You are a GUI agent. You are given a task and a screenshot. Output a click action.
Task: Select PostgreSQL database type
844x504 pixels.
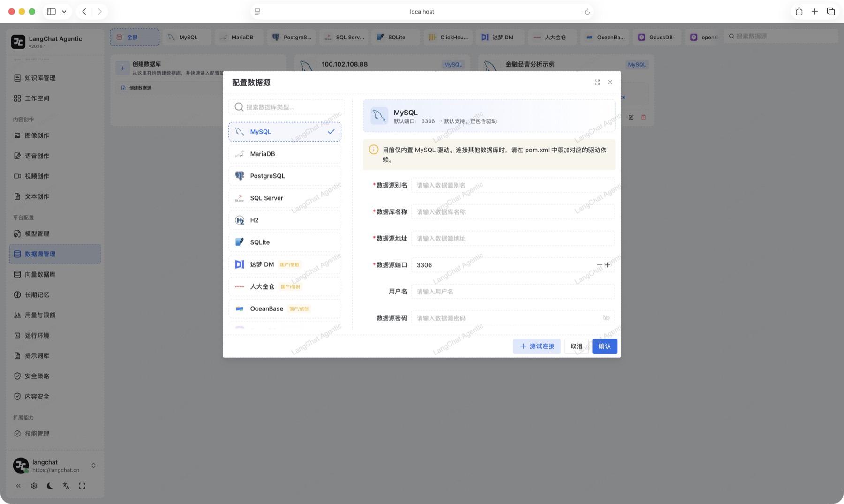tap(285, 176)
